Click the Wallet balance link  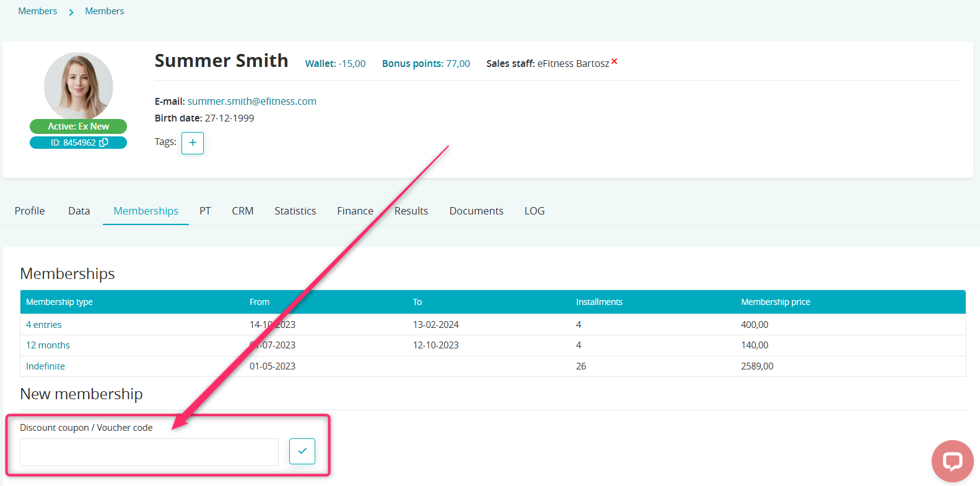[x=335, y=63]
